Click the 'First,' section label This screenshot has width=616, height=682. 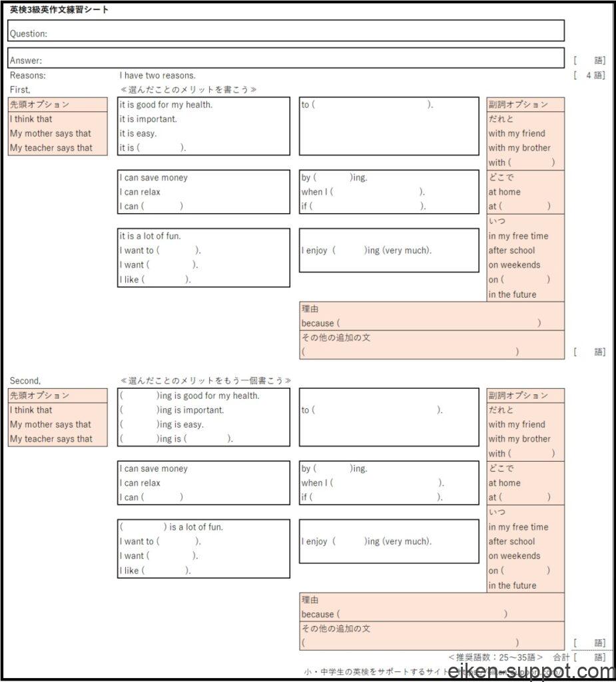(x=20, y=90)
